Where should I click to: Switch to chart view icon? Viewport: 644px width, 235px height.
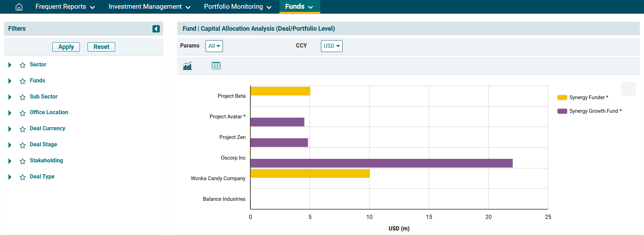coord(187,66)
